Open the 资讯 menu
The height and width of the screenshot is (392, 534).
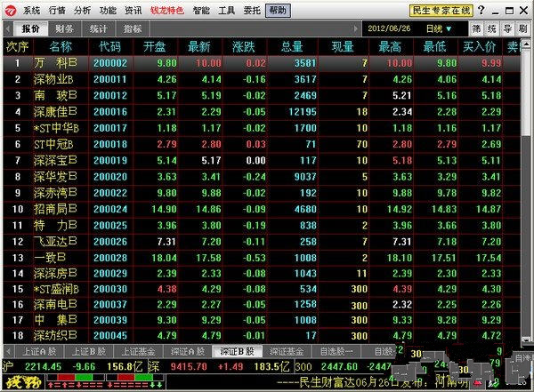[133, 11]
